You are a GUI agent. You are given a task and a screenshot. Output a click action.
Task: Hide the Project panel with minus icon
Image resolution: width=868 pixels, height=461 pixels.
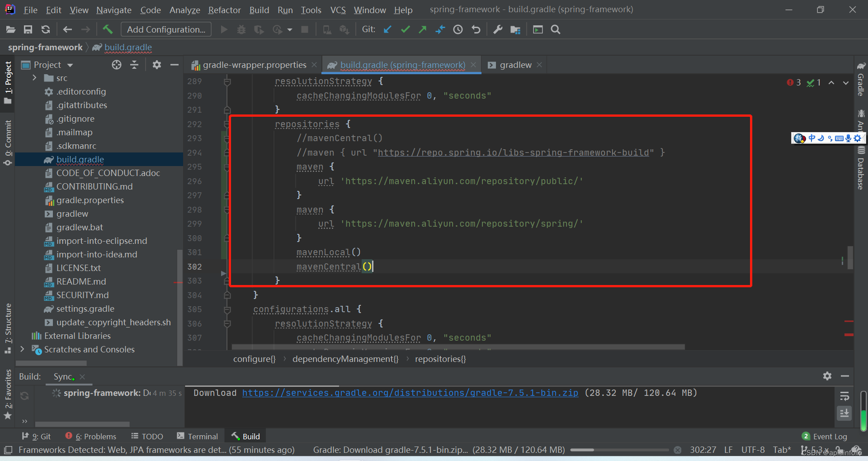tap(175, 65)
